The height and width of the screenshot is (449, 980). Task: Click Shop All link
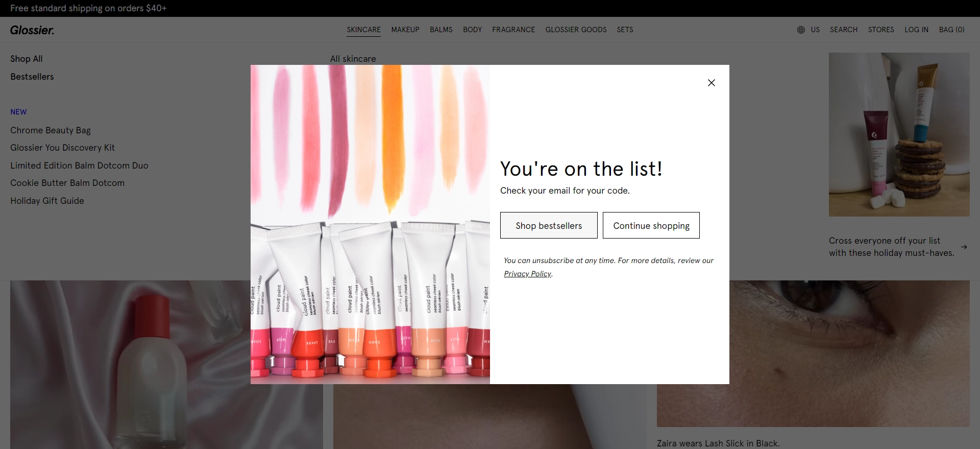click(27, 59)
